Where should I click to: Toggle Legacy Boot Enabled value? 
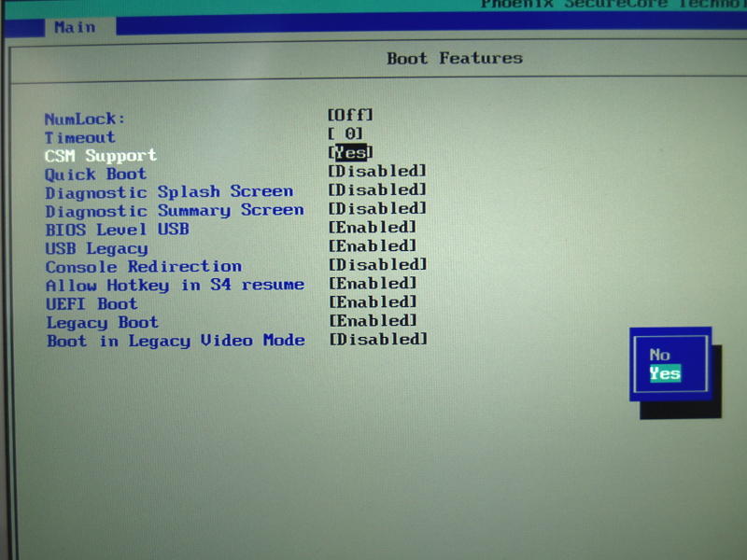(373, 321)
